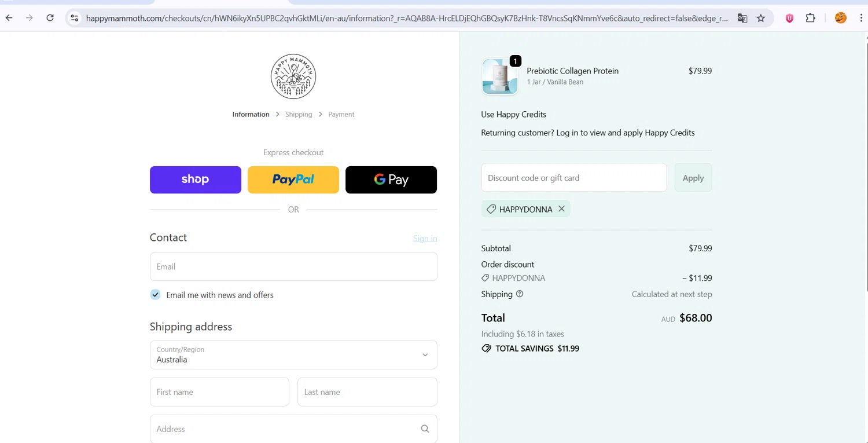
Task: Click the Happy Mammoth logo
Action: [293, 76]
